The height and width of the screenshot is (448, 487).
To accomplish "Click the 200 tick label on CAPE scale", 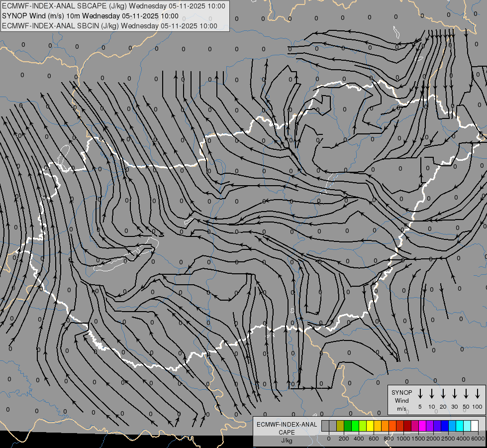I will [x=344, y=439].
